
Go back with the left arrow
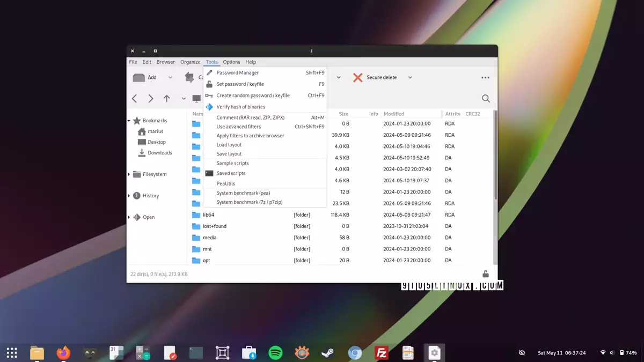135,99
